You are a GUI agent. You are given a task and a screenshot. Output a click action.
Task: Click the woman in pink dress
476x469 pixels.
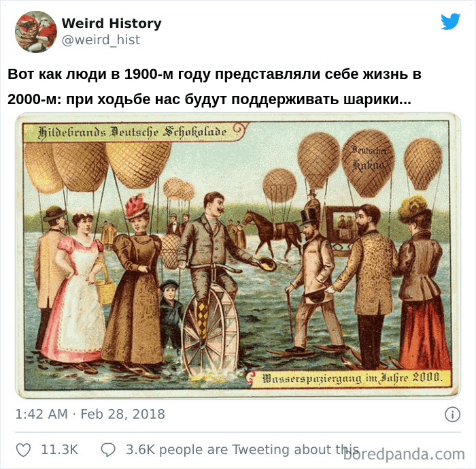pos(75,287)
